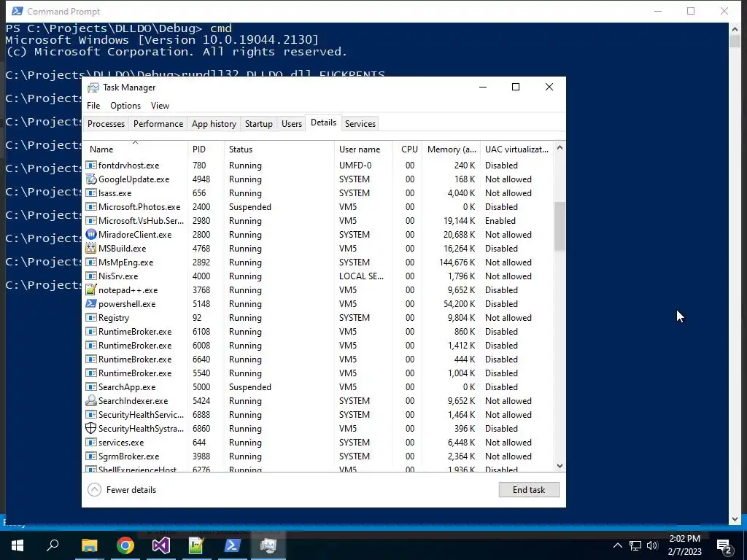Select the SearchApp.exe row
The image size is (747, 560).
click(318, 387)
